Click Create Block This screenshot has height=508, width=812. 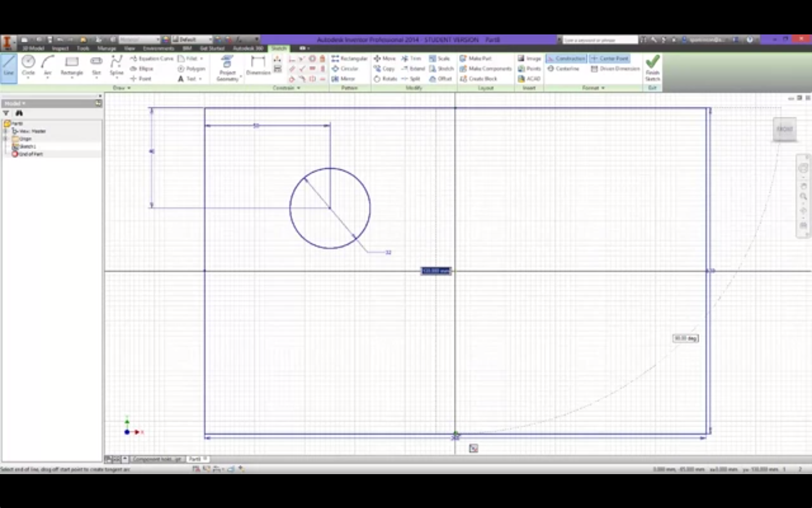point(478,78)
